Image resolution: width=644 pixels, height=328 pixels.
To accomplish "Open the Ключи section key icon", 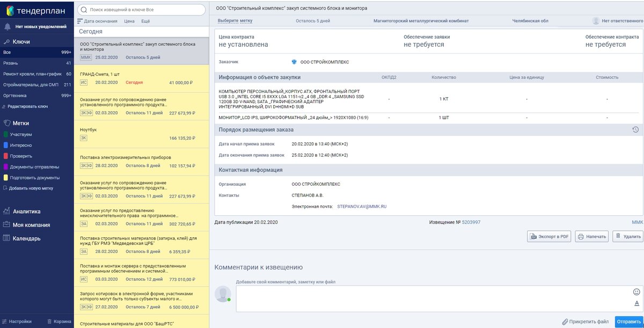I will [7, 41].
